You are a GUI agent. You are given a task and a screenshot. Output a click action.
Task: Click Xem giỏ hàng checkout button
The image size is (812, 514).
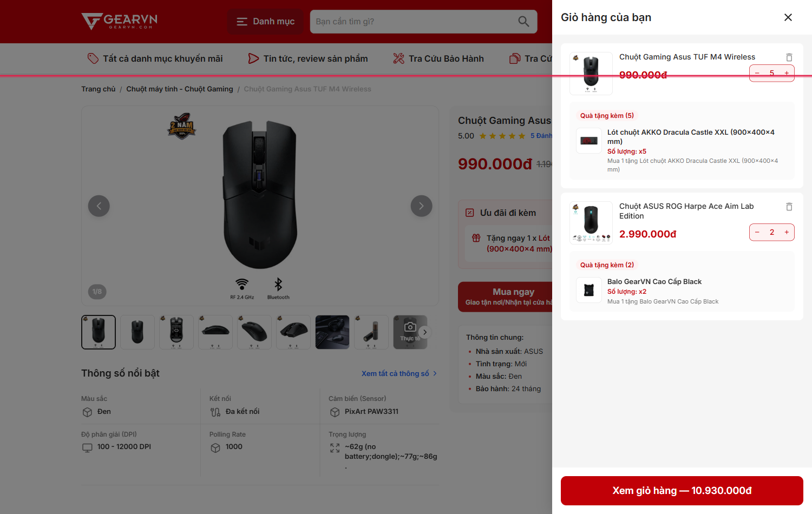pyautogui.click(x=682, y=491)
